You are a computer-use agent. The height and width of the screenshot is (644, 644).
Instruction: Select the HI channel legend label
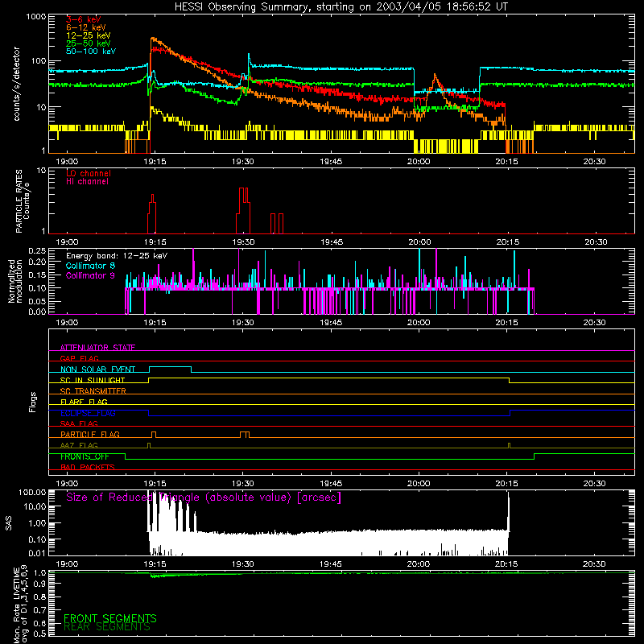[87, 182]
